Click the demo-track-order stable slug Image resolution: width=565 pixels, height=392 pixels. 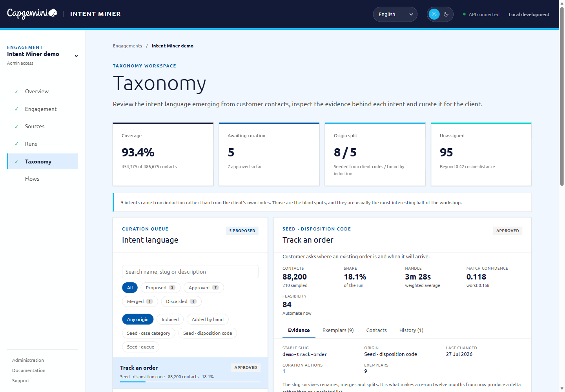tap(305, 354)
